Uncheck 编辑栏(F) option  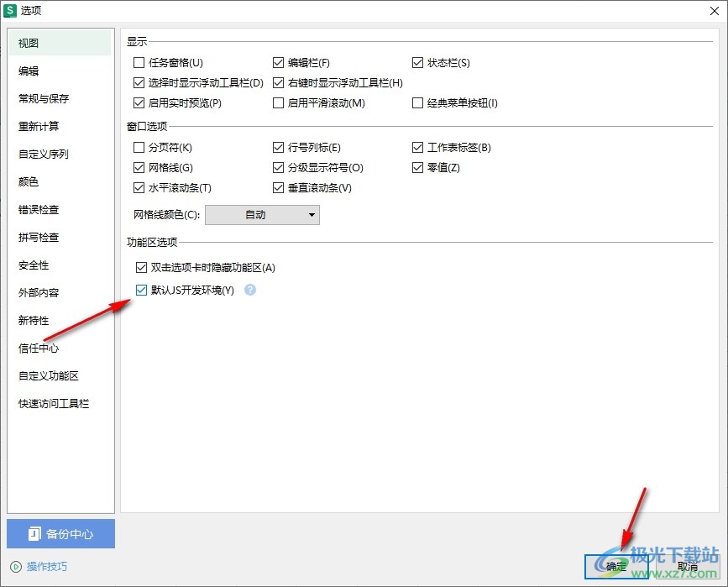click(x=278, y=62)
